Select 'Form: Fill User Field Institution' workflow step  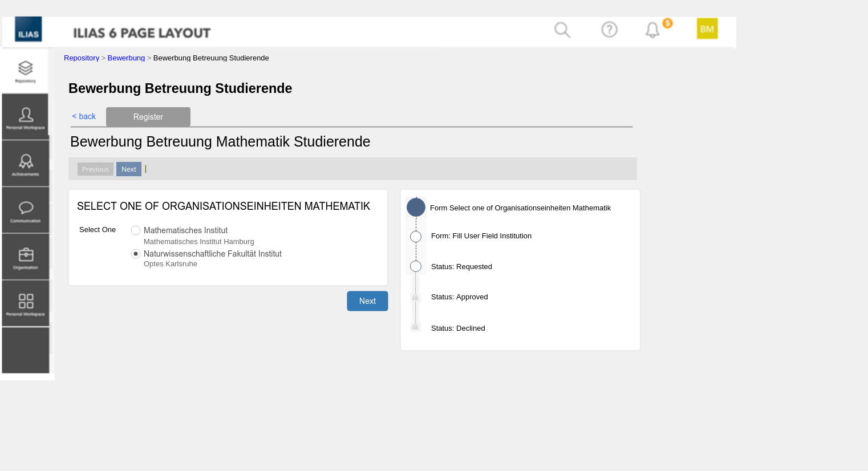click(481, 236)
